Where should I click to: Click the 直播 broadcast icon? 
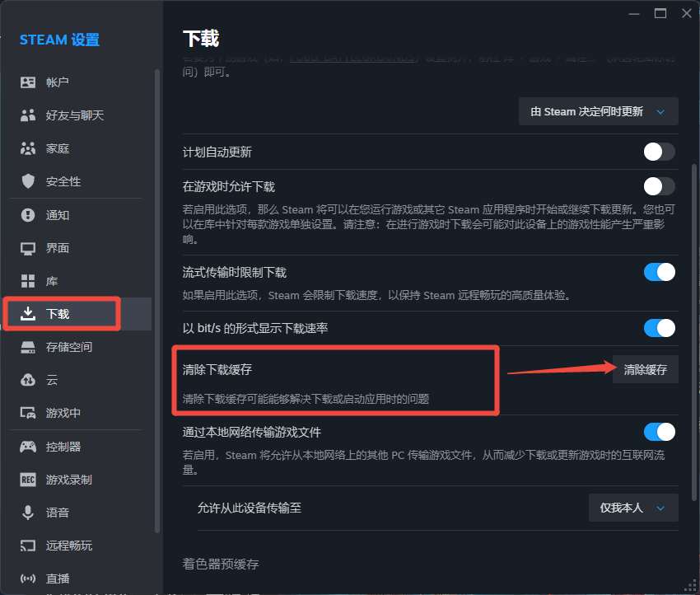click(28, 579)
